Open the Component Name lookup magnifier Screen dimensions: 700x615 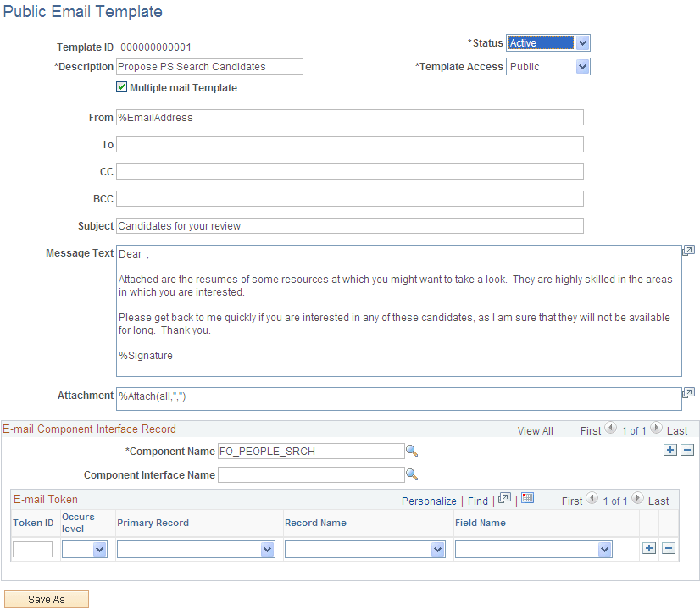pyautogui.click(x=412, y=452)
